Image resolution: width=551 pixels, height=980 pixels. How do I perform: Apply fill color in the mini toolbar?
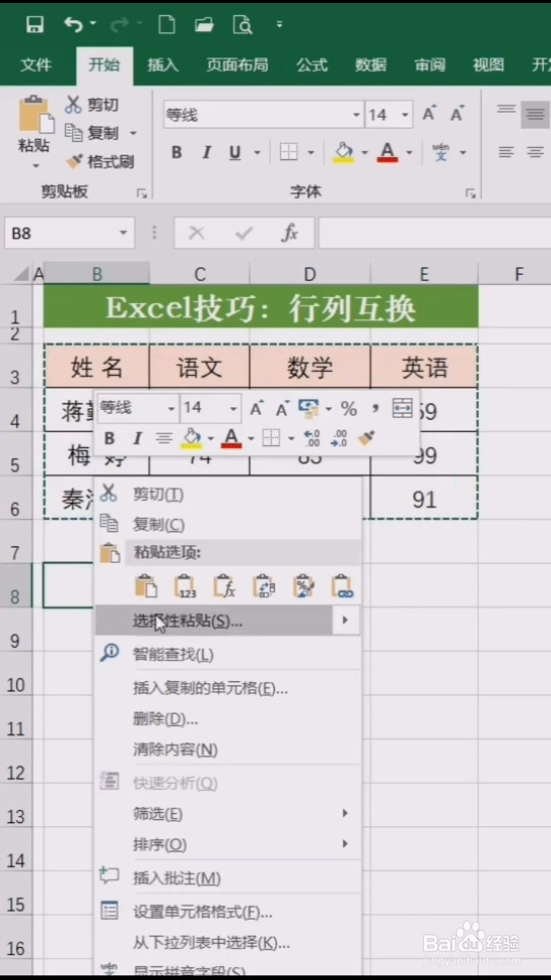191,438
